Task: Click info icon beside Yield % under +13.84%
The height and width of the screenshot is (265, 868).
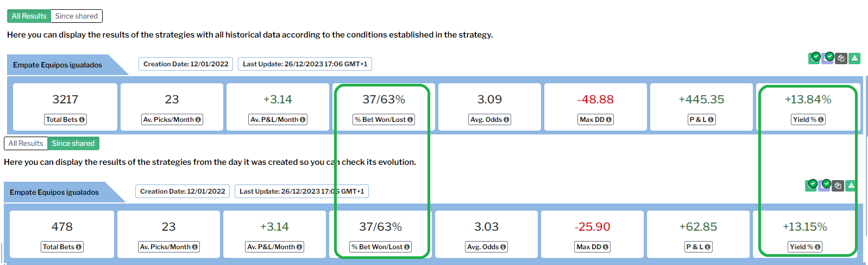Action: pyautogui.click(x=821, y=120)
